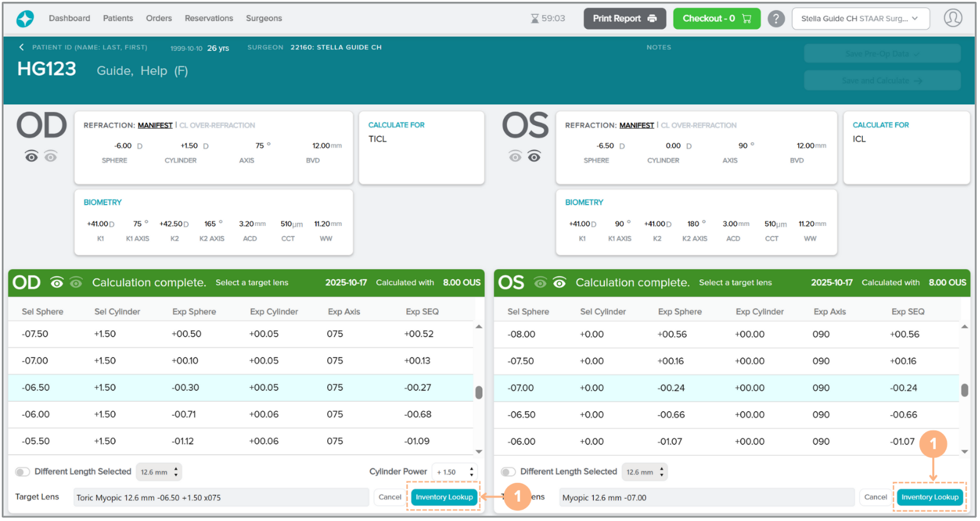Viewport: 980px width, 521px height.
Task: Expand the Stella Guide CH account dropdown
Action: [x=860, y=19]
